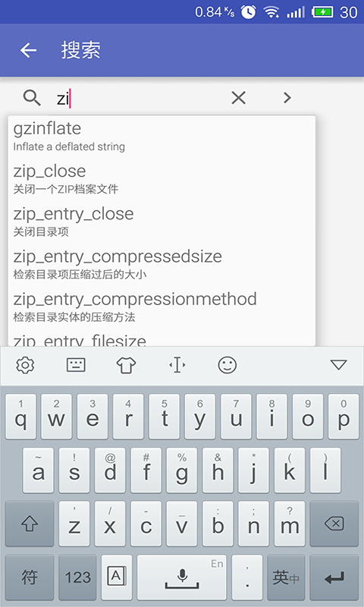Viewport: 364px width, 607px height.
Task: Select zip_close suggestion
Action: [162, 179]
